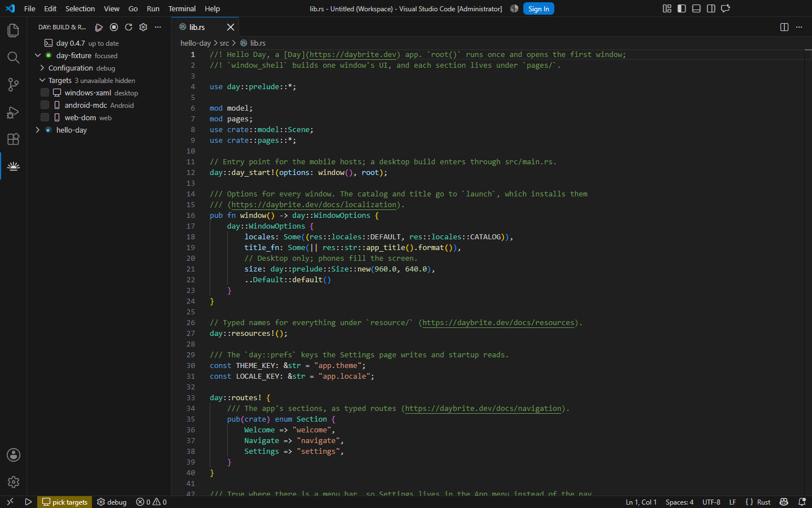
Task: Close the lib.rs tab
Action: tap(231, 27)
